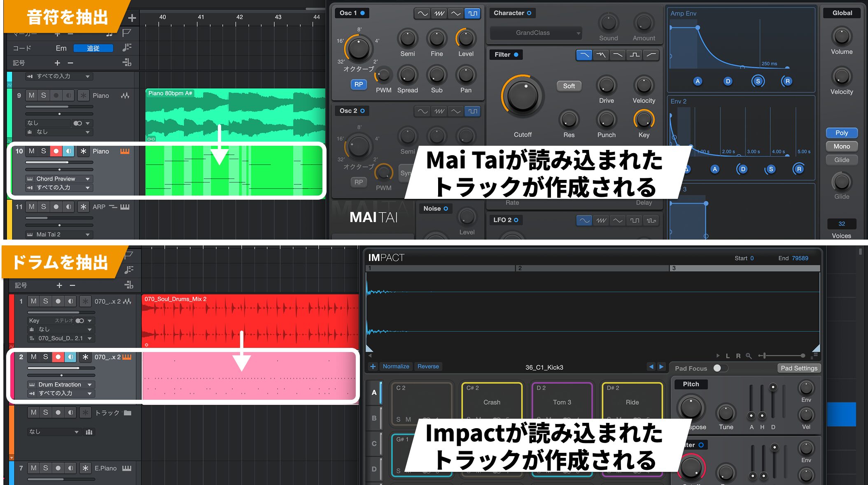
Task: Open instrument icon on E.Piano track
Action: coord(127,468)
